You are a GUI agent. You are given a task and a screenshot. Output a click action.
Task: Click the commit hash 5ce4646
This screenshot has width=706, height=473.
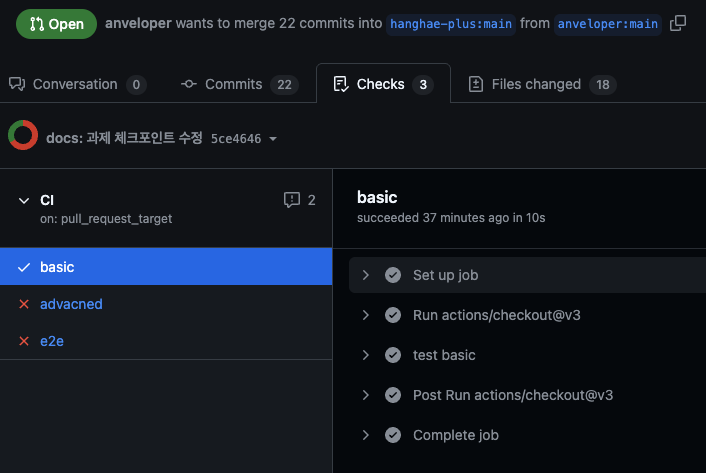(x=236, y=139)
